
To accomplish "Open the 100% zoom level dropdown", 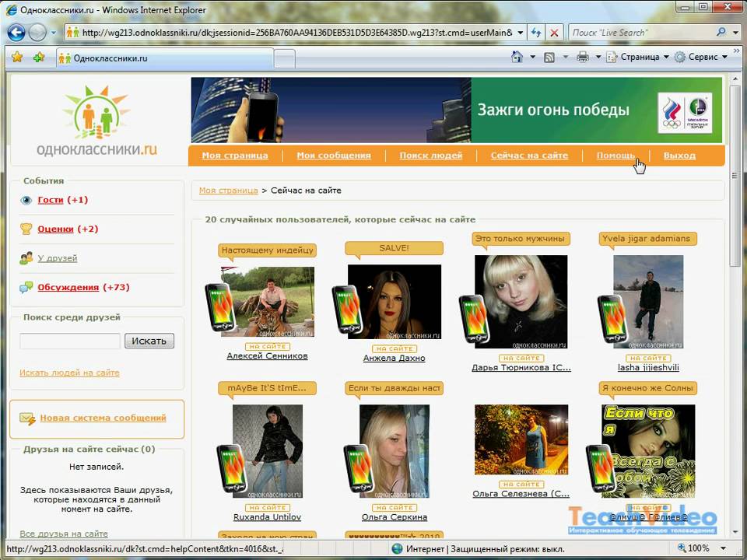I will click(x=724, y=548).
